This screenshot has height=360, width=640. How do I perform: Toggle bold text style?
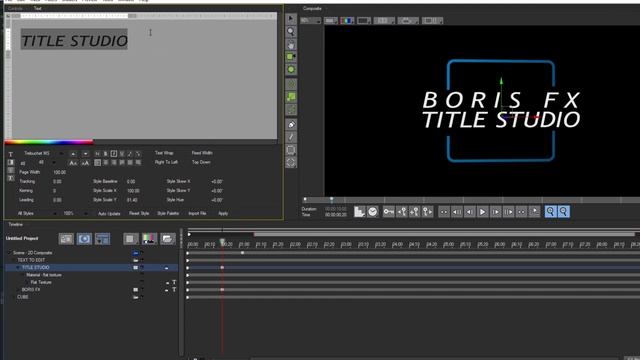105,153
